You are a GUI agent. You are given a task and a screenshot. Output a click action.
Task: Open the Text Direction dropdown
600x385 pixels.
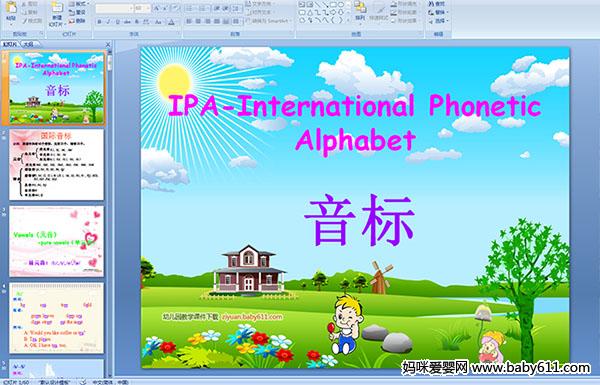[260, 3]
